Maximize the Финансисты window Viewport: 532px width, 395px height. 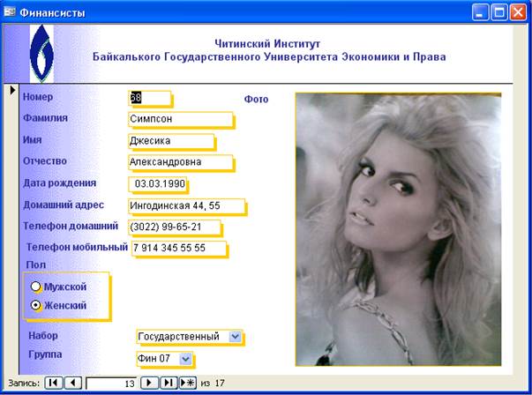click(x=499, y=12)
